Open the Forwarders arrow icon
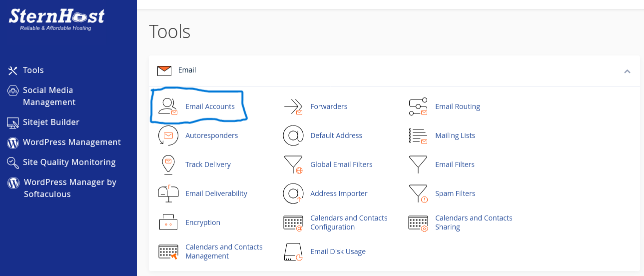 293,106
